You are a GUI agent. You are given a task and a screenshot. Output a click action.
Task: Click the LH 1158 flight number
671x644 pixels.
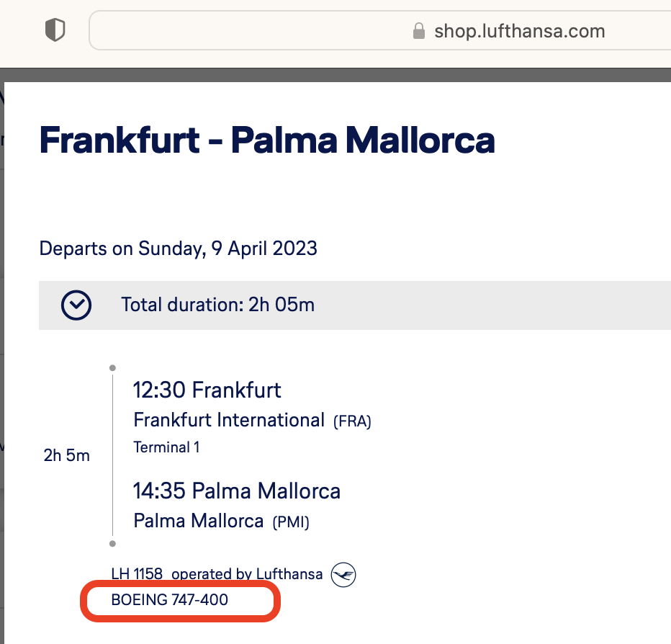pyautogui.click(x=137, y=574)
